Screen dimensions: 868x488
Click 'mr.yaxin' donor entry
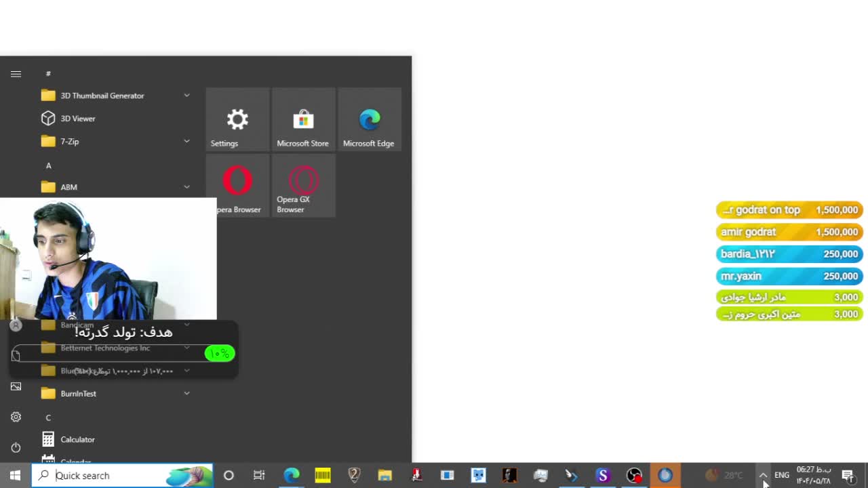[x=789, y=276]
